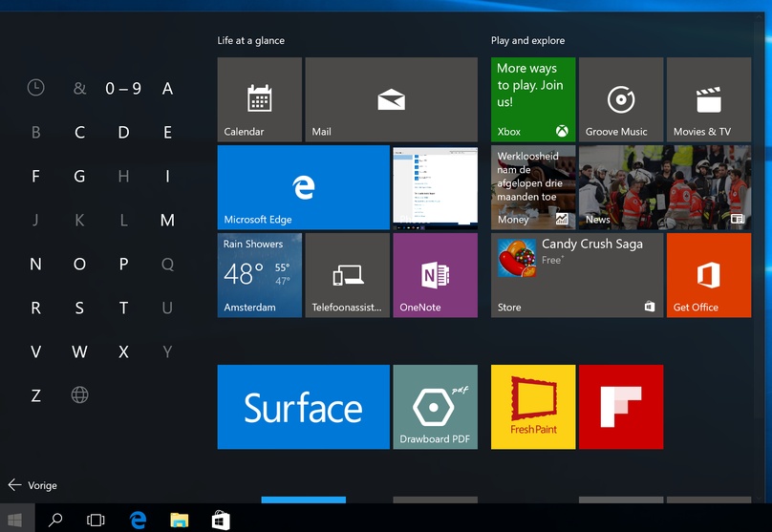
Task: Jump to apps starting with G
Action: pyautogui.click(x=79, y=176)
